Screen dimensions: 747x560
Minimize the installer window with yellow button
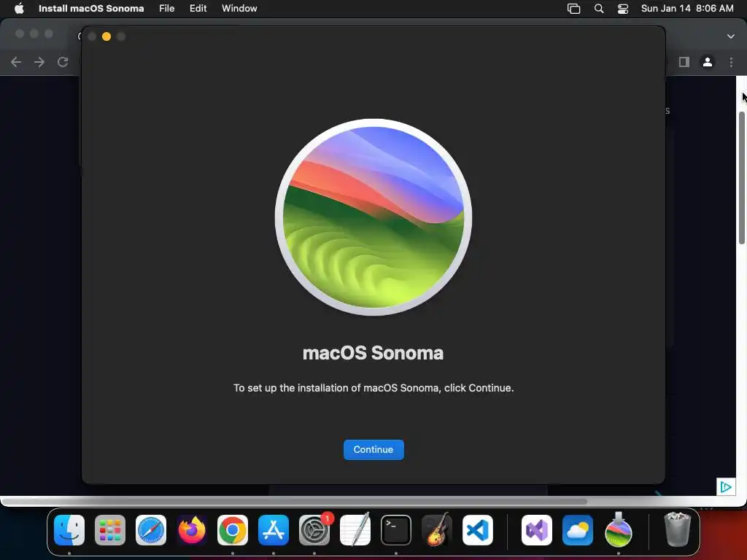coord(107,36)
